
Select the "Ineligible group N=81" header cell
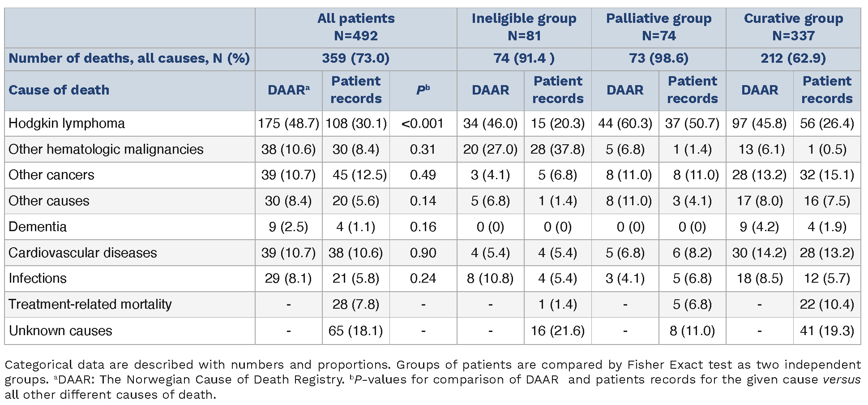click(524, 27)
